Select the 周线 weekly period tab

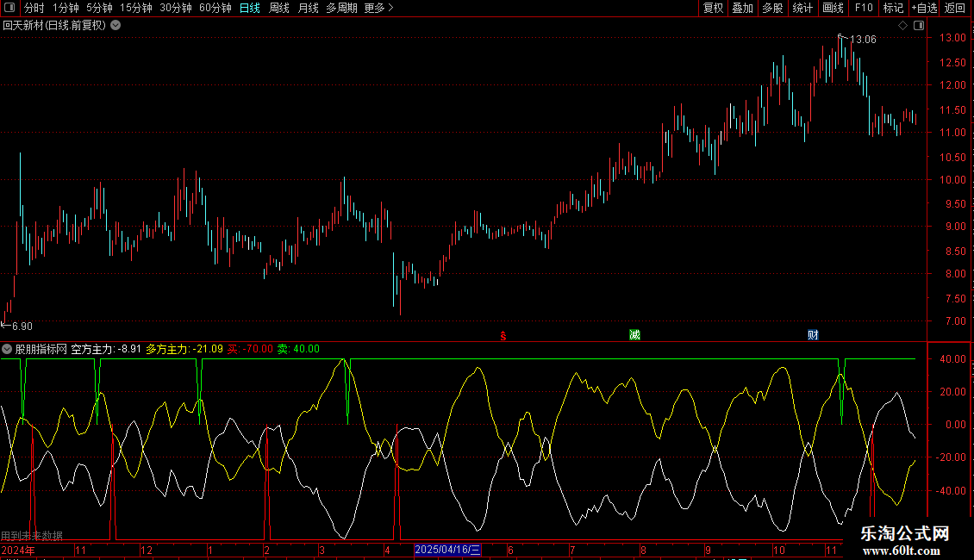pos(279,8)
